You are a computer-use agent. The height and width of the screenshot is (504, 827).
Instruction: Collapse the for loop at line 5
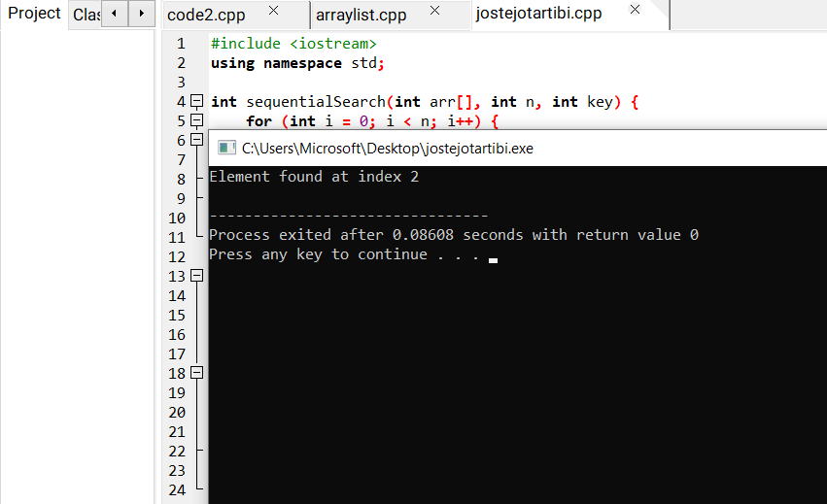tap(196, 121)
